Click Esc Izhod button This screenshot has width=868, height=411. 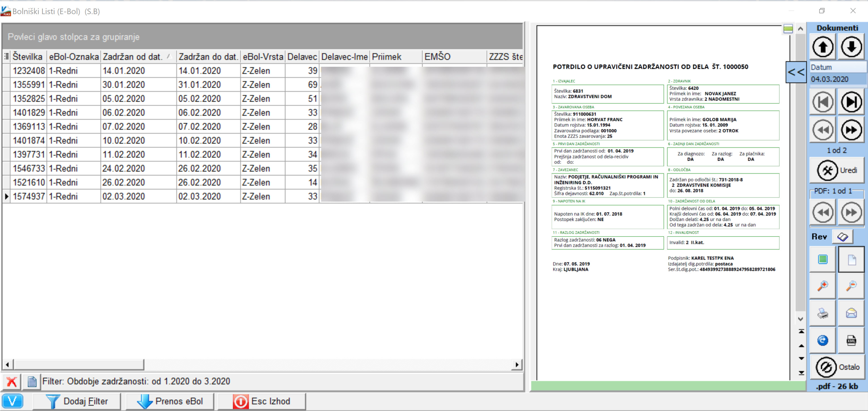262,401
